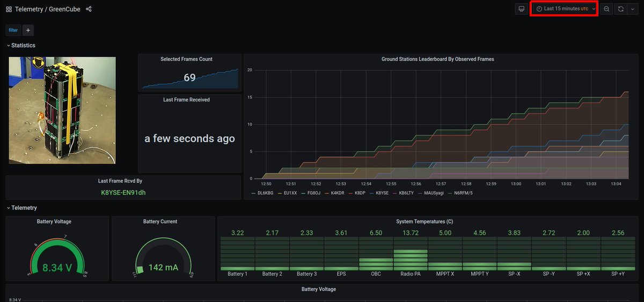Click the 142 mA current gauge

(x=163, y=256)
